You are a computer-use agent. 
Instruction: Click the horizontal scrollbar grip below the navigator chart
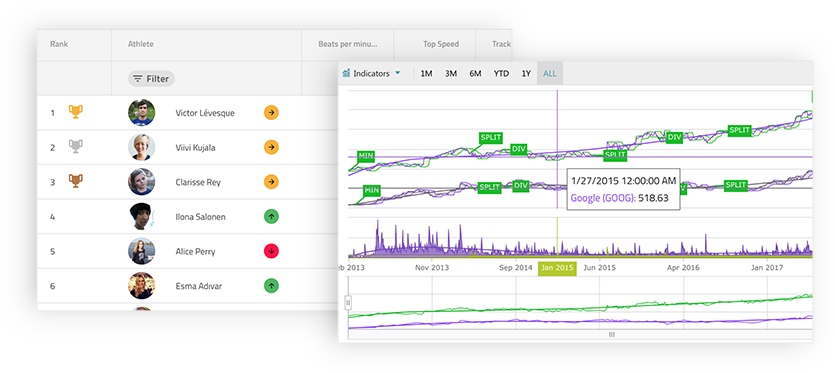point(611,335)
